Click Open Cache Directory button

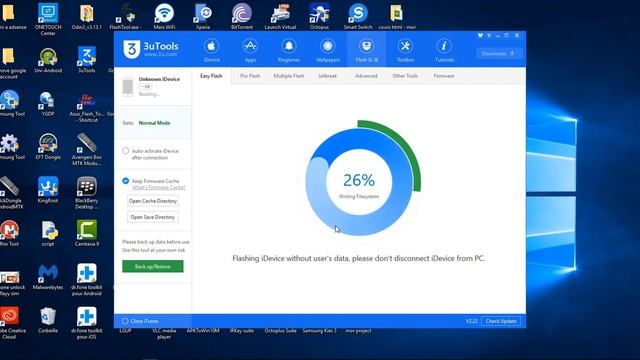[x=153, y=201]
